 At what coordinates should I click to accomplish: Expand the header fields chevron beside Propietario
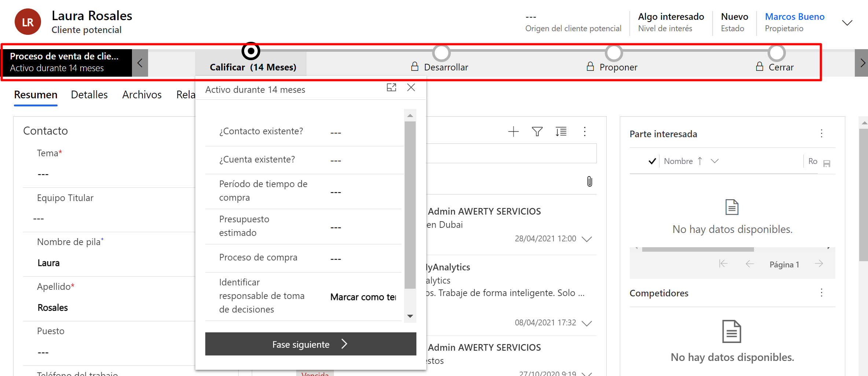(x=847, y=23)
